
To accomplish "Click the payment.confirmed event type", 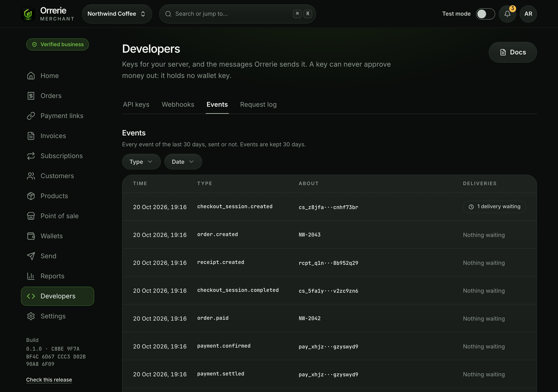I will [x=224, y=346].
